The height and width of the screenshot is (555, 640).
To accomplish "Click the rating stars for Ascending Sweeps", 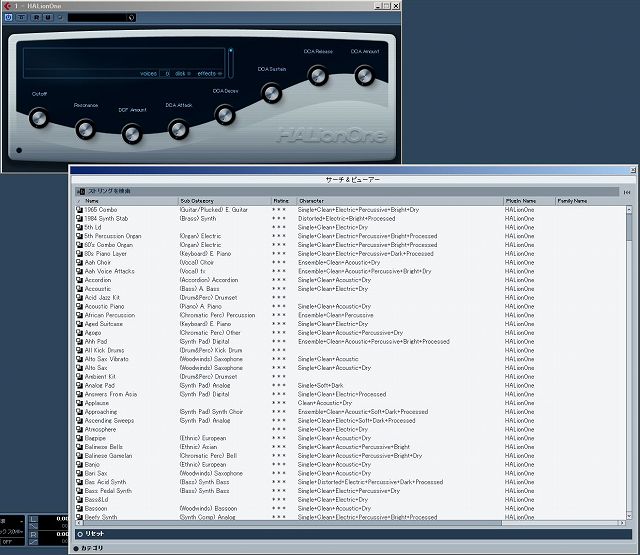I will pos(279,420).
